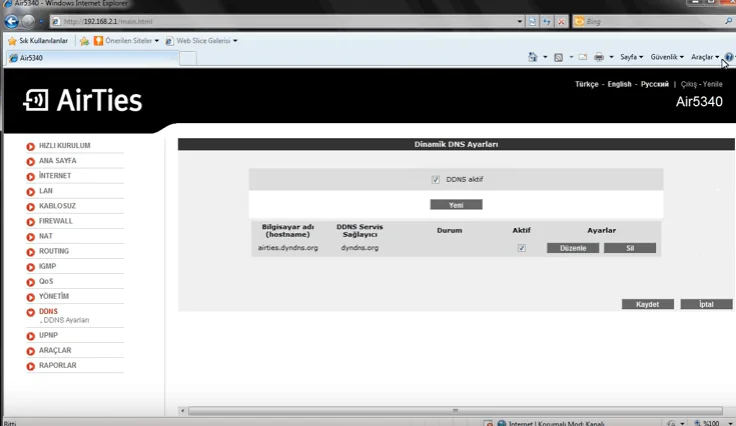Image resolution: width=736 pixels, height=426 pixels.
Task: Click the airties.dyndns.org hostname cell
Action: click(288, 248)
